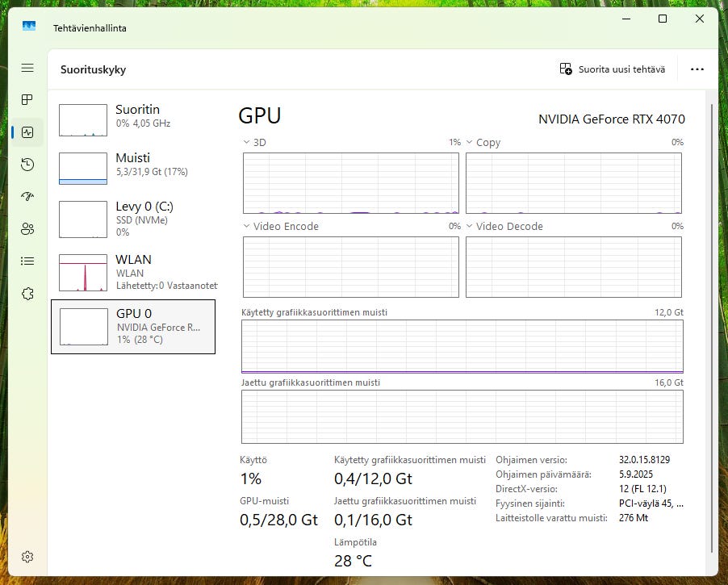The image size is (728, 585).
Task: Open the Services page icon
Action: tap(27, 294)
